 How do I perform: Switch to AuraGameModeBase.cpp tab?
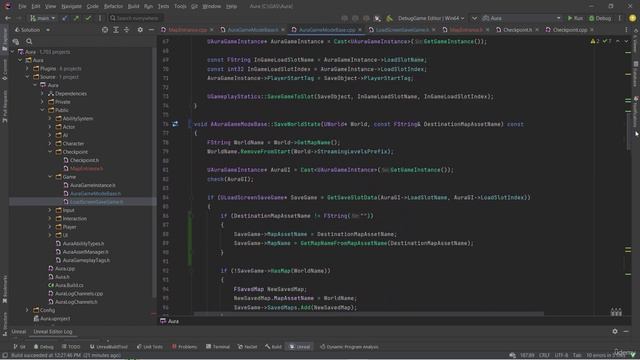click(x=327, y=30)
